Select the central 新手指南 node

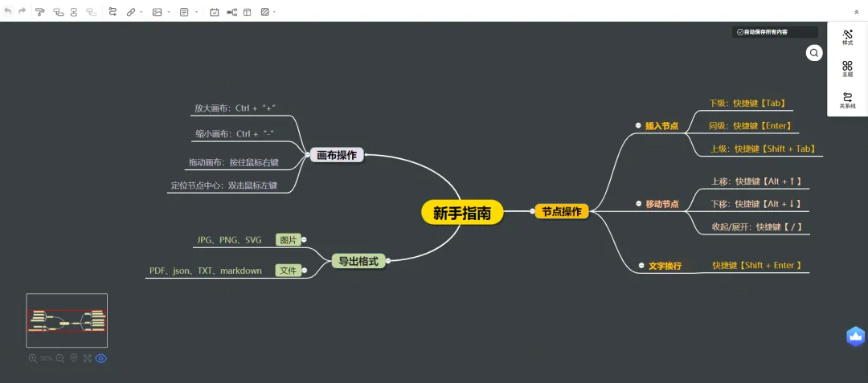462,213
